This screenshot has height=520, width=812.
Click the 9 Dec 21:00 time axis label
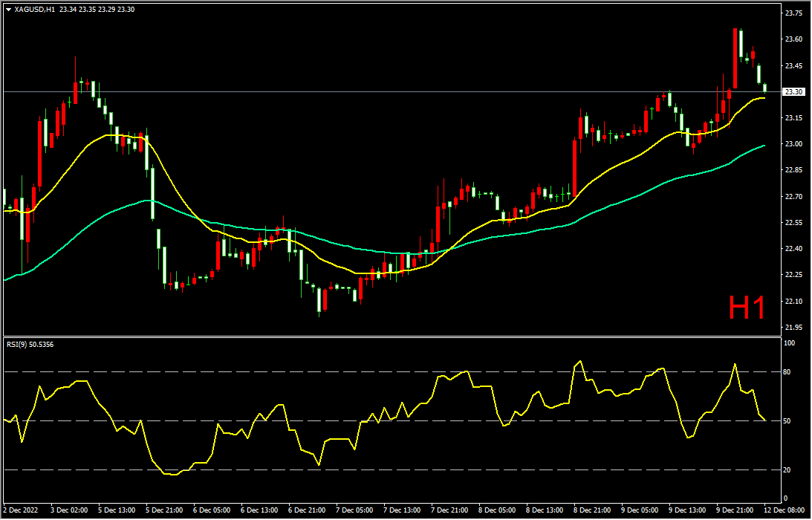[x=736, y=510]
